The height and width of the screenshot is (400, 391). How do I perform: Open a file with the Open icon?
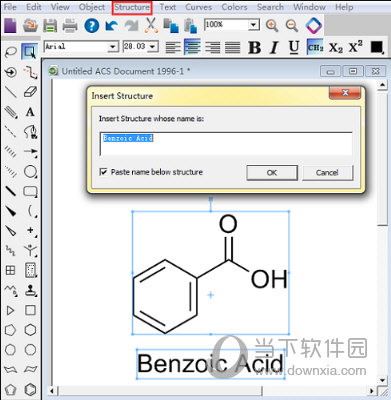point(30,26)
